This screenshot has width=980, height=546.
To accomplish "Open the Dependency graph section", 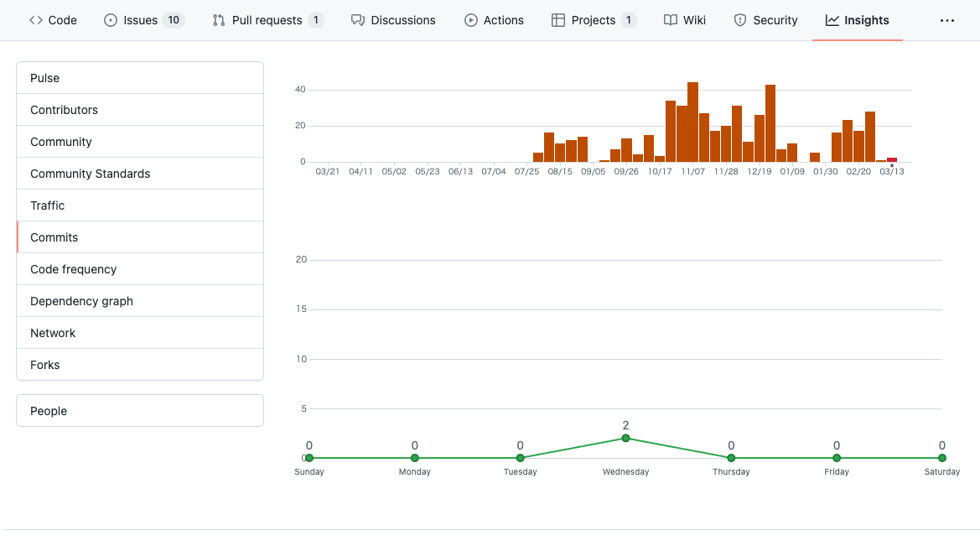I will 140,301.
